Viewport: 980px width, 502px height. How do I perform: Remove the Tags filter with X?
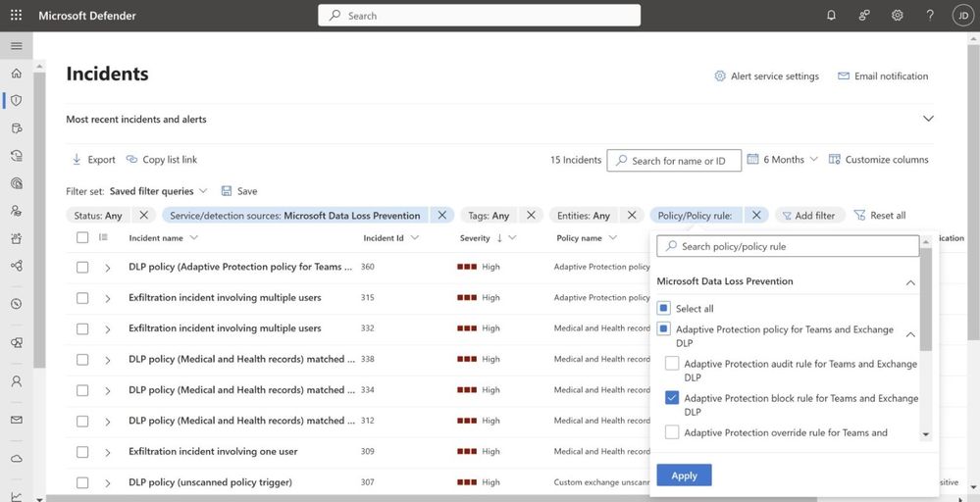[x=531, y=216]
